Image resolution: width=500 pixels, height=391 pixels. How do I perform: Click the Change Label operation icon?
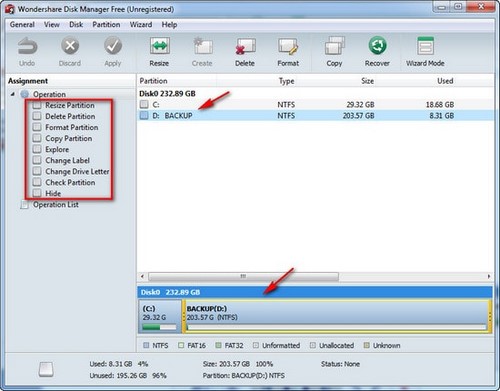pyautogui.click(x=37, y=160)
